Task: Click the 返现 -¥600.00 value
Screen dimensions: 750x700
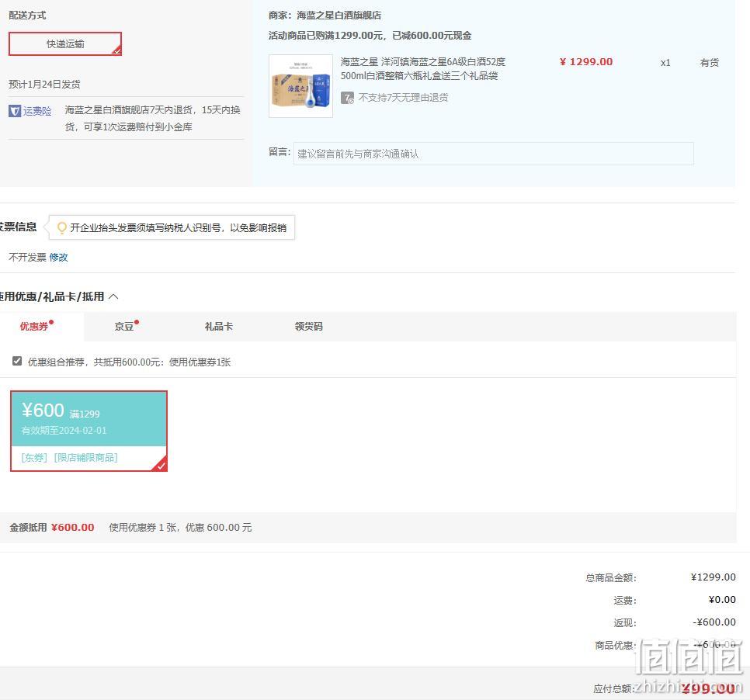Action: pyautogui.click(x=714, y=622)
